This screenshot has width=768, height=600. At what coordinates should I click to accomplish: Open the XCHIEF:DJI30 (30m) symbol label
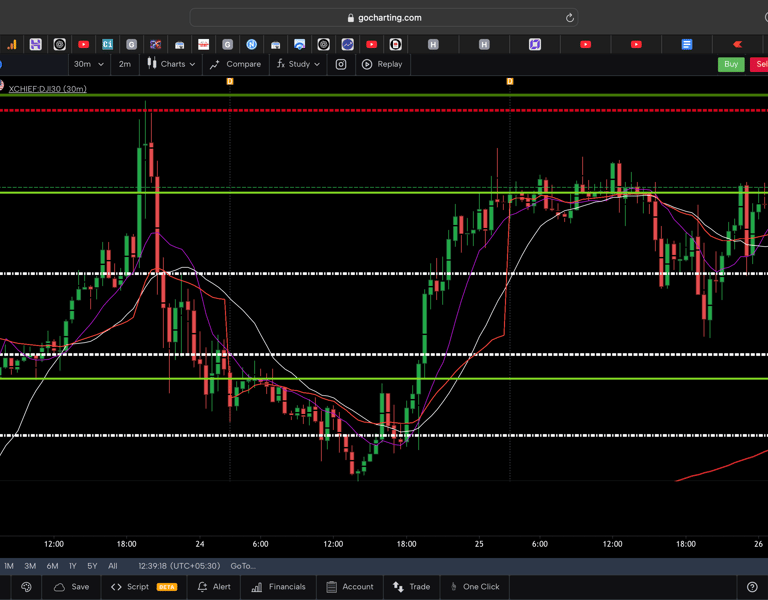pyautogui.click(x=48, y=89)
